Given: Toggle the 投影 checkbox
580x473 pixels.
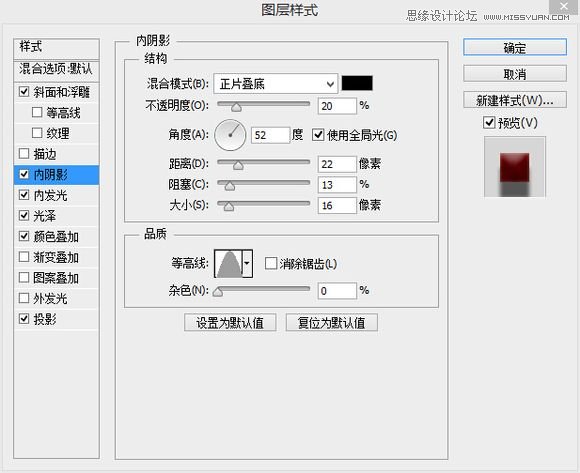Looking at the screenshot, I should pyautogui.click(x=24, y=318).
